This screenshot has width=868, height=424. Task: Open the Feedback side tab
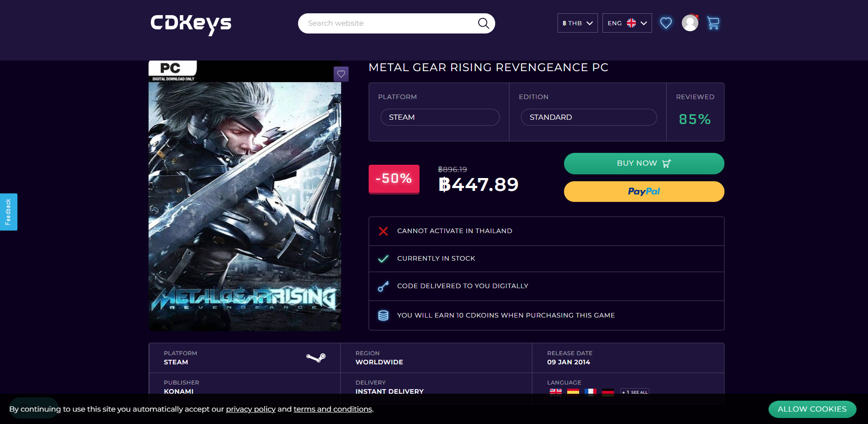(8, 212)
